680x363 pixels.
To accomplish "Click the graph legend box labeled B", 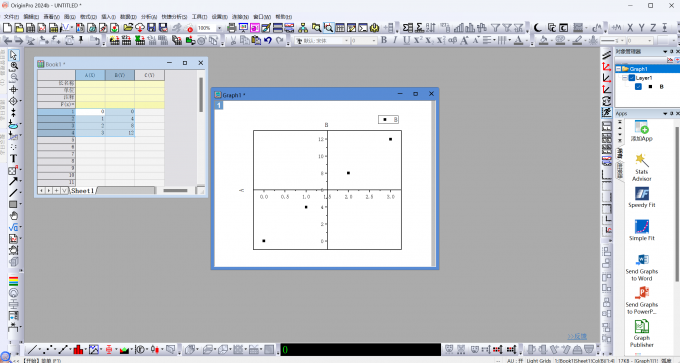I will [x=388, y=119].
